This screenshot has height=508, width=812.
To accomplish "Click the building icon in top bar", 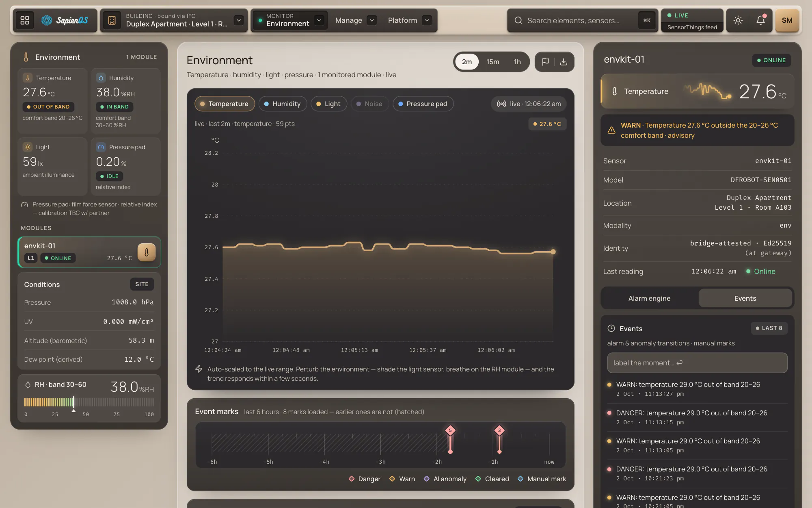I will (112, 20).
